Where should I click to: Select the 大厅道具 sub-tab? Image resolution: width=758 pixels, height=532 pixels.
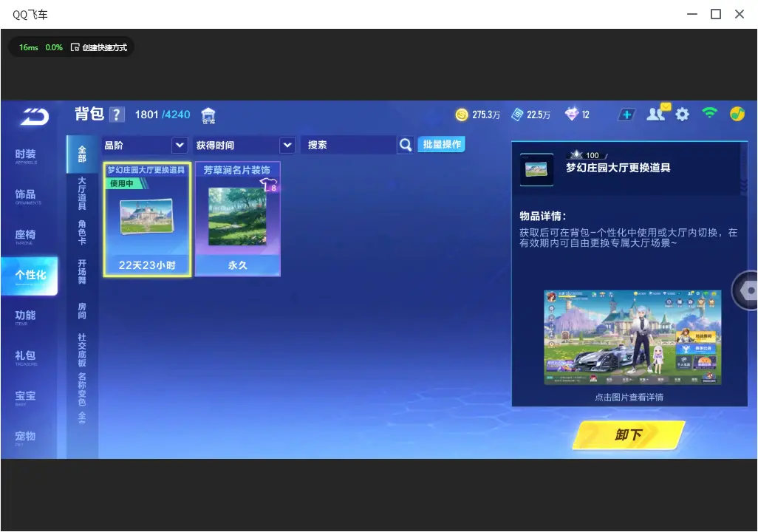pyautogui.click(x=82, y=194)
